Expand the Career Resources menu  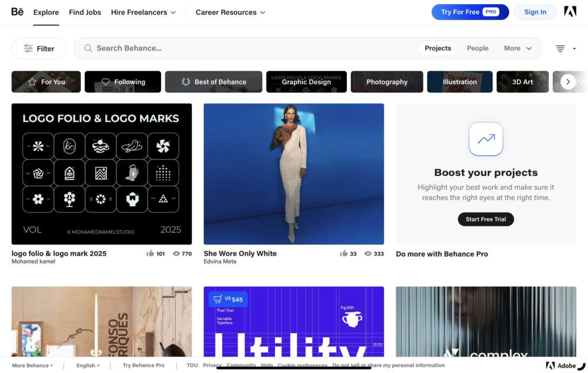(x=230, y=12)
